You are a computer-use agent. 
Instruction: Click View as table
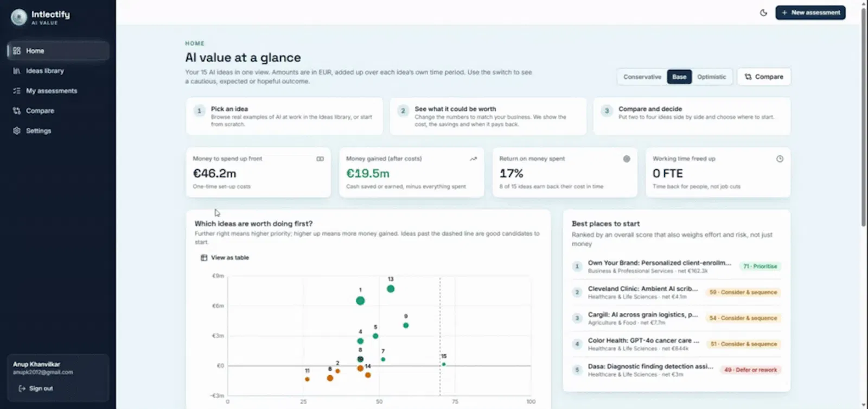coord(225,257)
